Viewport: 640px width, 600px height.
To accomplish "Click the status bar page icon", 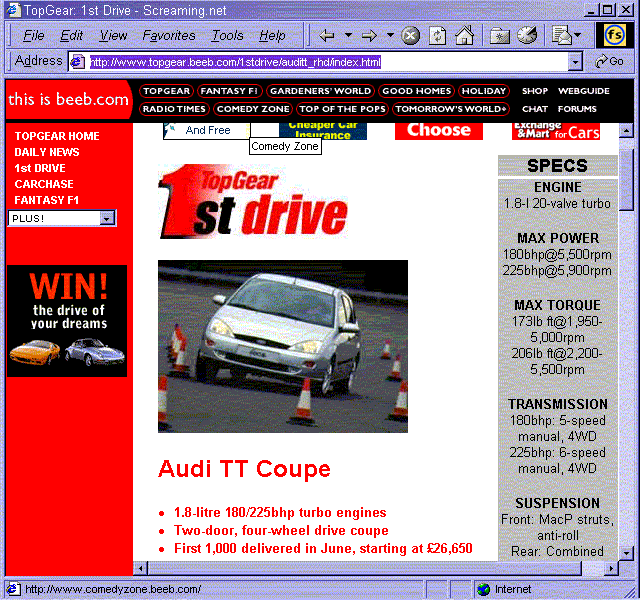I will [x=12, y=589].
